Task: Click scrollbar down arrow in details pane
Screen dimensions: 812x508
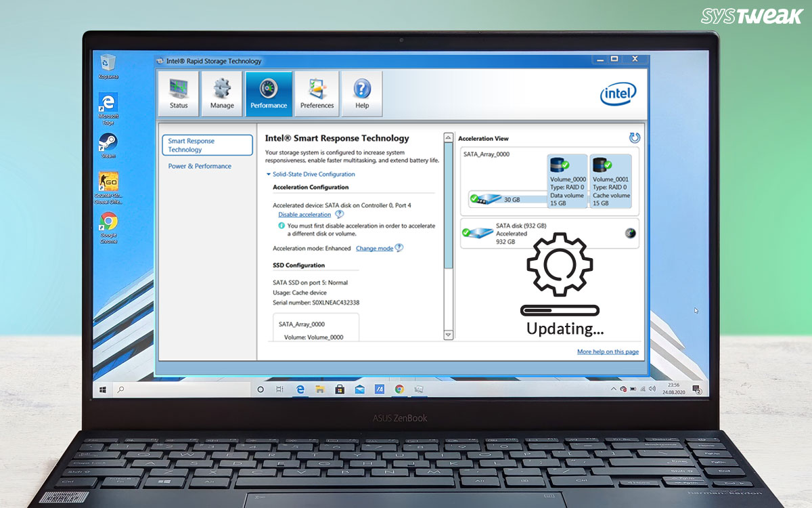Action: coord(448,335)
